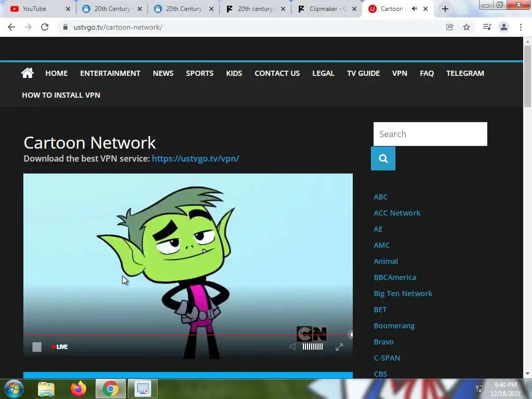
Task: Close the Cartoon tab
Action: (x=425, y=9)
